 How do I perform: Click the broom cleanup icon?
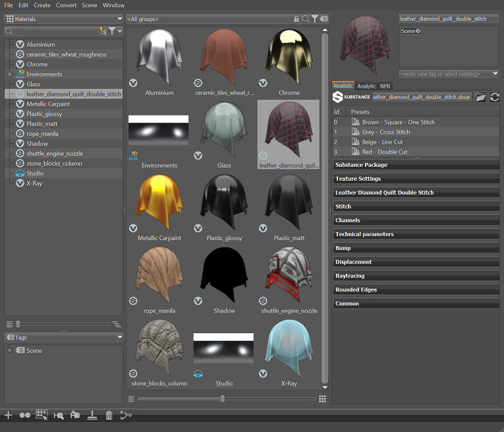pyautogui.click(x=92, y=416)
